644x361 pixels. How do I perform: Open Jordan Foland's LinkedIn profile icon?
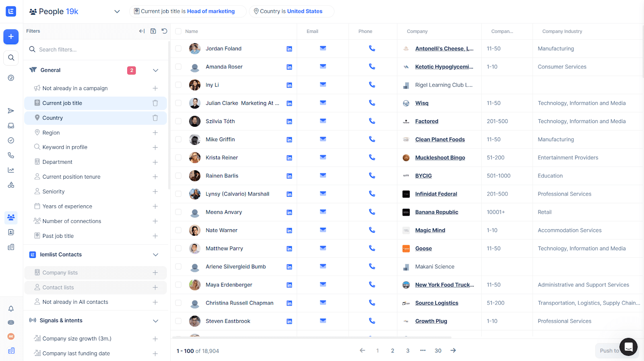289,49
